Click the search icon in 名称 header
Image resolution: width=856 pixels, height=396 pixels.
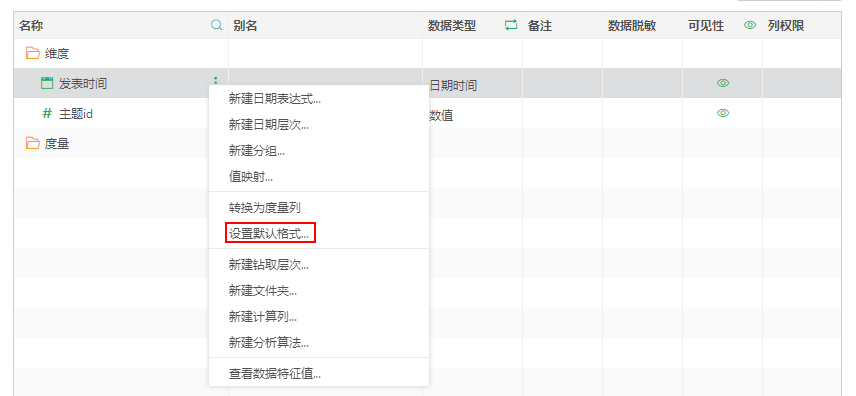pos(217,25)
